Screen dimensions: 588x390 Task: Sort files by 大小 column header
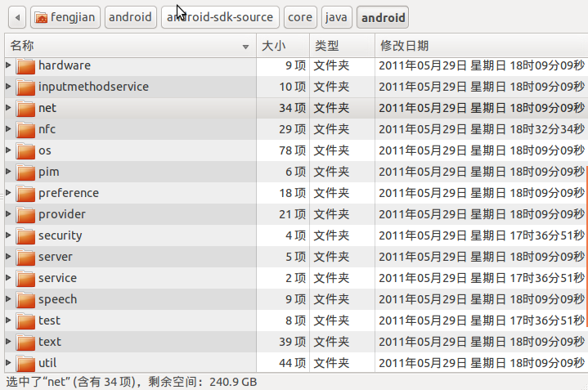click(282, 46)
